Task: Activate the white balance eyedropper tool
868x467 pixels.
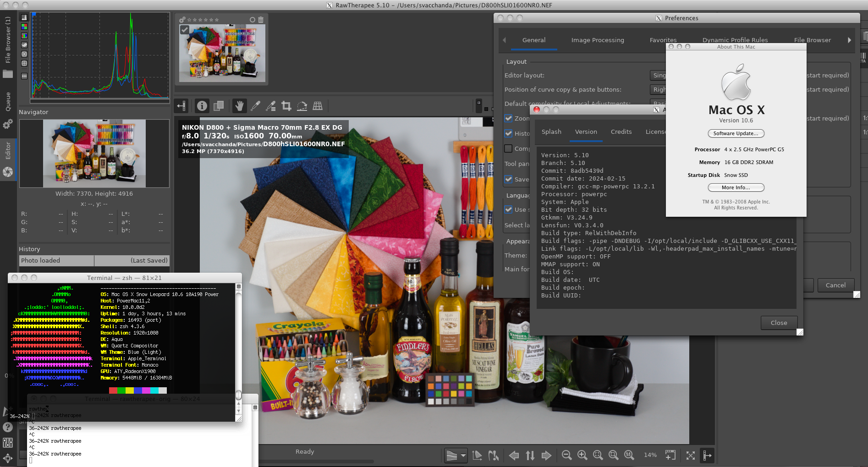Action: (255, 106)
